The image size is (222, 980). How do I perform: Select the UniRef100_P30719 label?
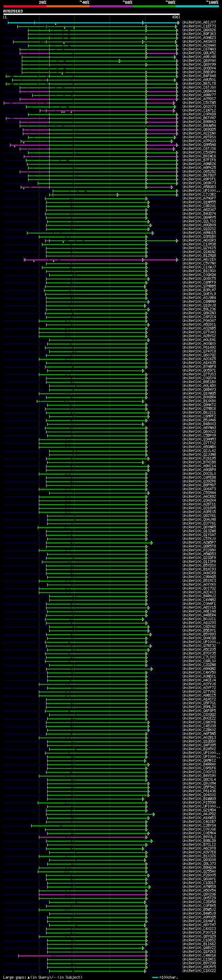[x=199, y=932]
